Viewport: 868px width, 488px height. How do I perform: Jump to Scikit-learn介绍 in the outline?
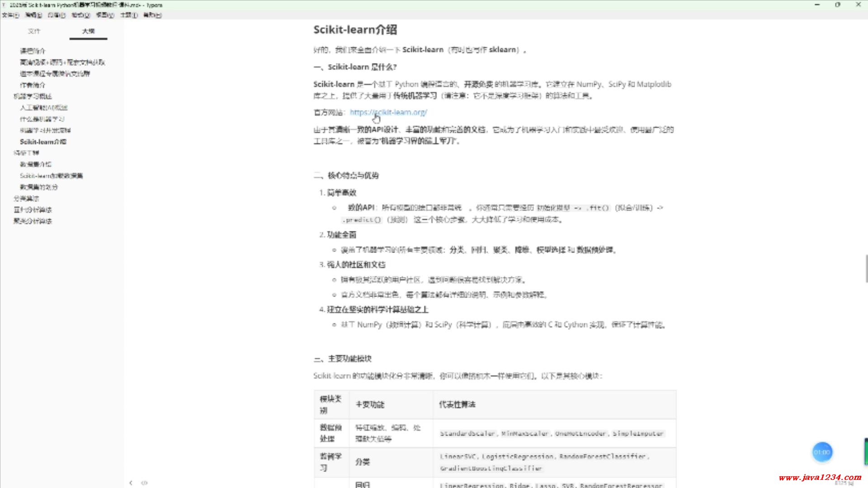pos(43,141)
